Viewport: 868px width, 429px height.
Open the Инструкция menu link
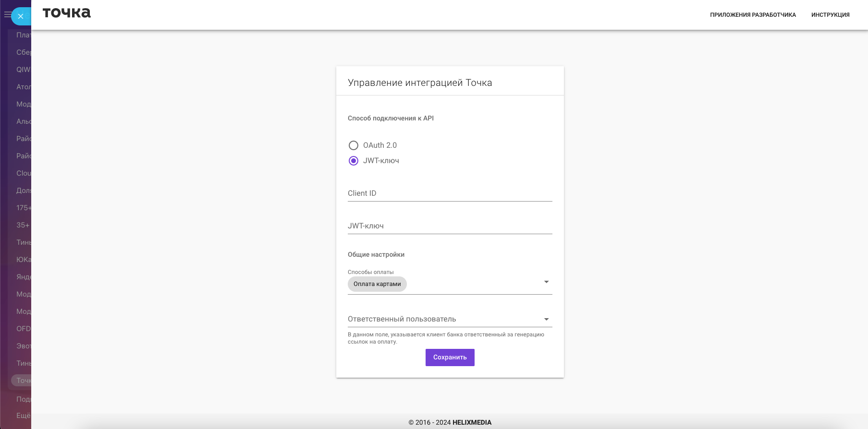pyautogui.click(x=830, y=15)
